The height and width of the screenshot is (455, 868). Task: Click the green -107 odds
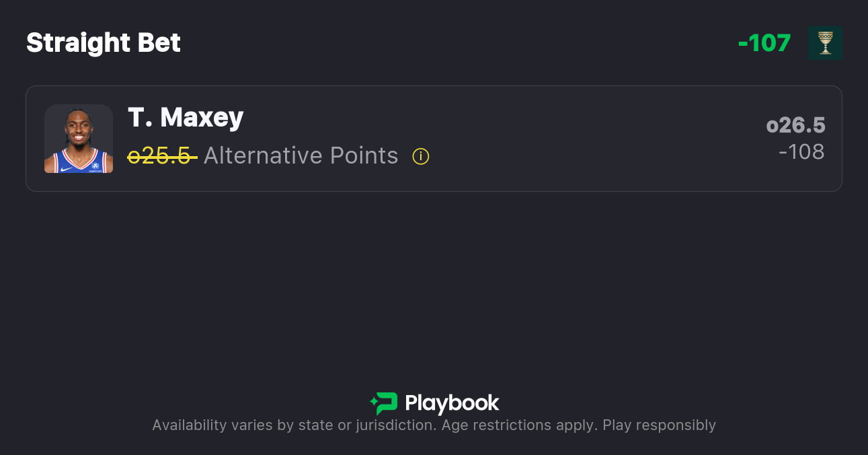coord(764,43)
